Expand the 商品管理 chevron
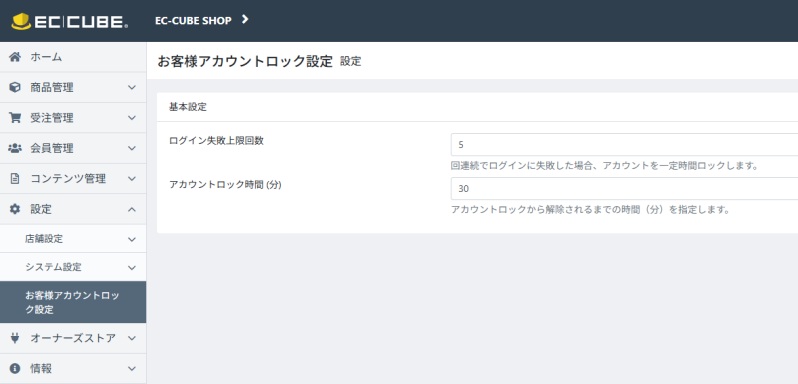The height and width of the screenshot is (384, 798). [132, 87]
